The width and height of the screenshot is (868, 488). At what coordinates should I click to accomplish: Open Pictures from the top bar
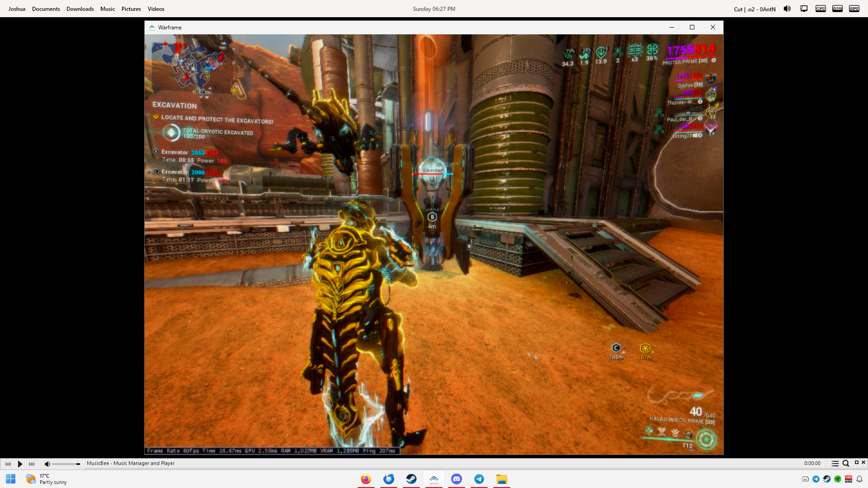coord(131,9)
